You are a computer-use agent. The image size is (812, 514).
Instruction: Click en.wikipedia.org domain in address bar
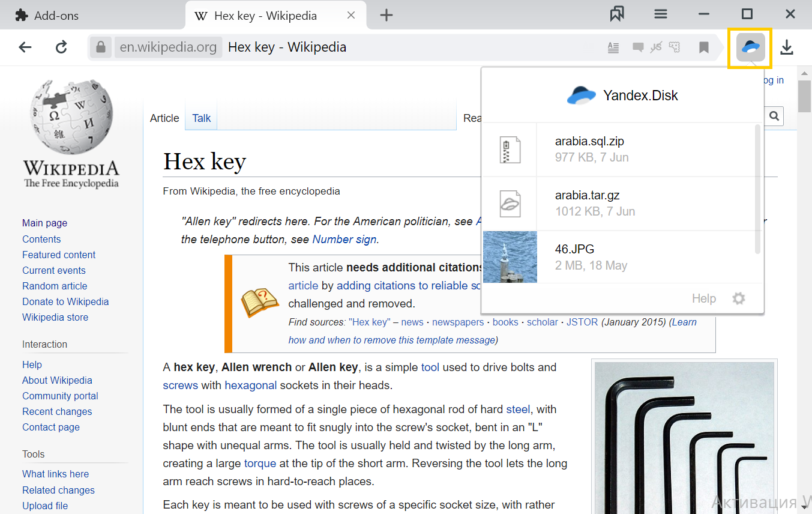pos(168,47)
